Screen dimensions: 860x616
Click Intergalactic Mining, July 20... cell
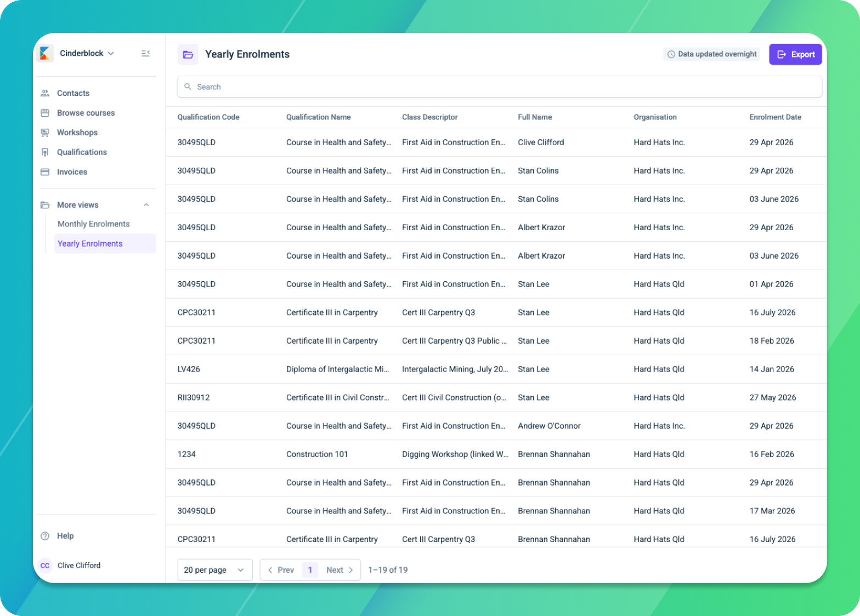coord(455,369)
